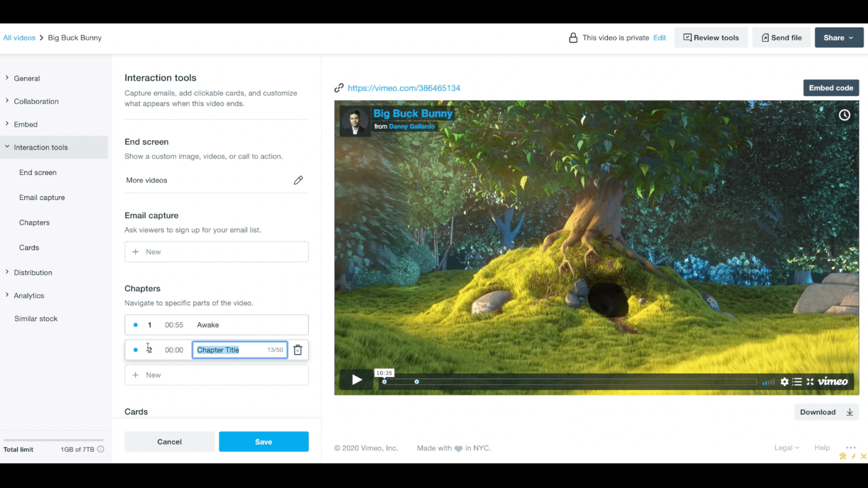Screen dimensions: 868x488
Task: Go to Email capture sub-item
Action: [42, 197]
